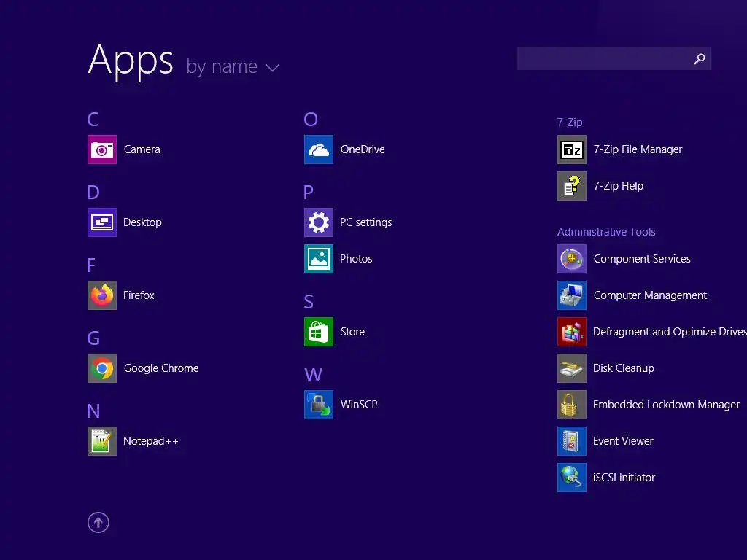Viewport: 747px width, 560px height.
Task: Select the Administrative Tools group header
Action: point(606,231)
